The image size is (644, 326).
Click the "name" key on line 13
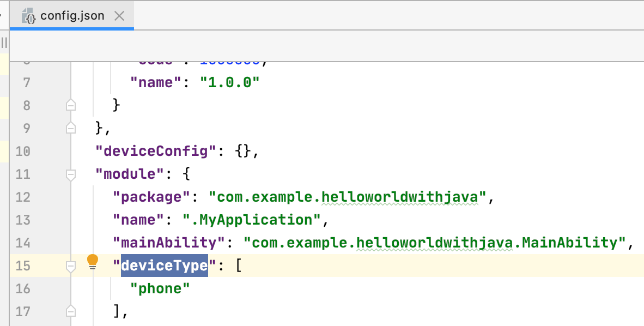point(138,220)
